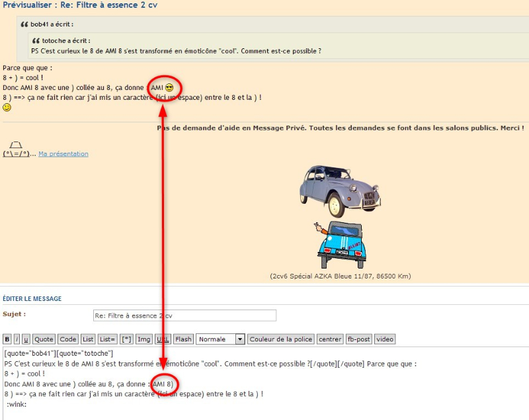This screenshot has height=420, width=529.
Task: Click the centrer alignment button
Action: click(330, 339)
